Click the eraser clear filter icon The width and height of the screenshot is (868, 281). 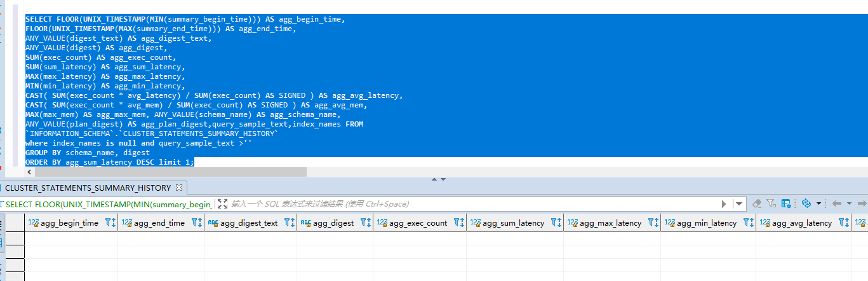[x=756, y=203]
